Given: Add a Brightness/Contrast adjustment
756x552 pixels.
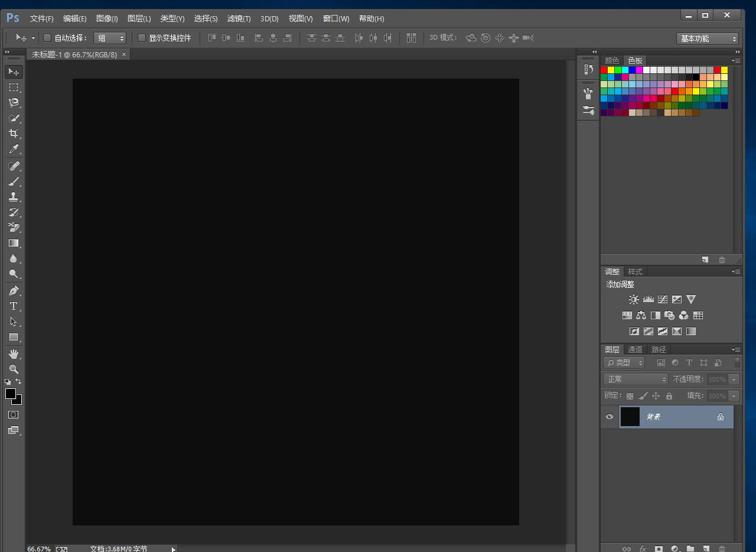Looking at the screenshot, I should coord(634,300).
